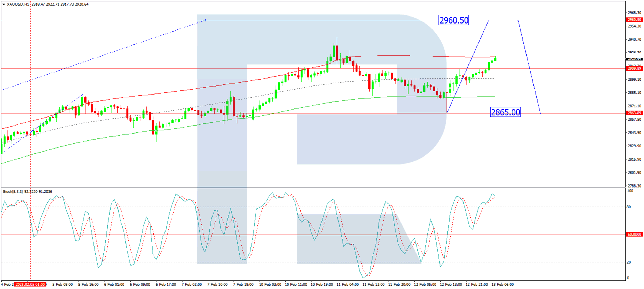Screen dimensions: 644x289
Task: Click the red 2025.02.05 01:00 date marker
Action: click(x=30, y=284)
